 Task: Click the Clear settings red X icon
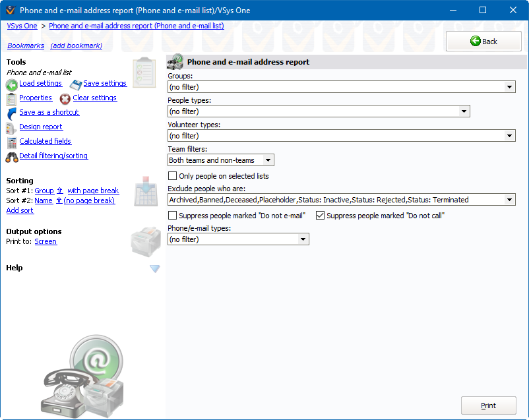coord(65,99)
